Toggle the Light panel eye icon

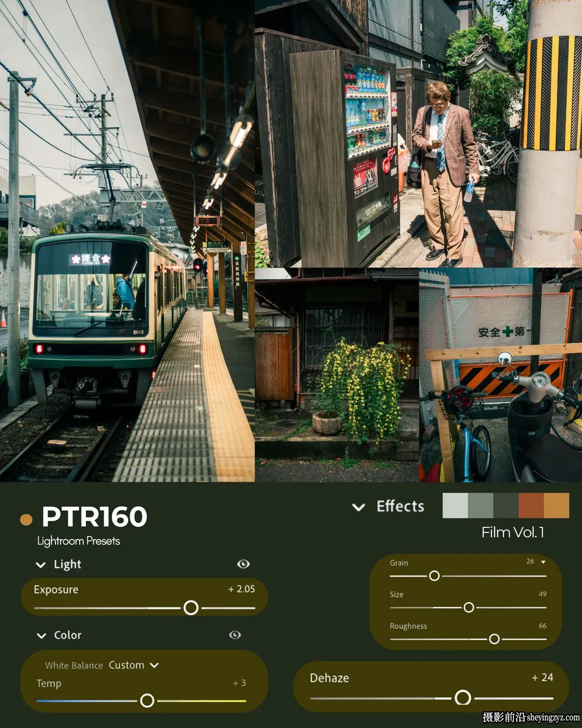pos(243,564)
